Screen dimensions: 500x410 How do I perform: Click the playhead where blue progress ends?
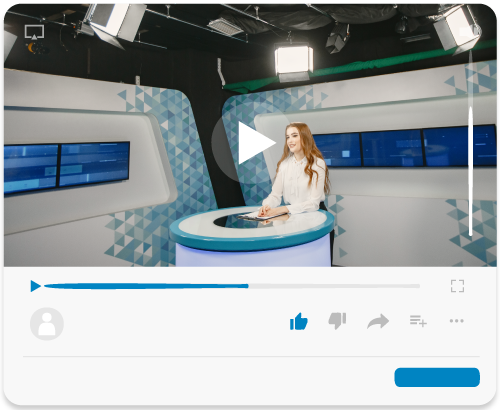click(248, 286)
